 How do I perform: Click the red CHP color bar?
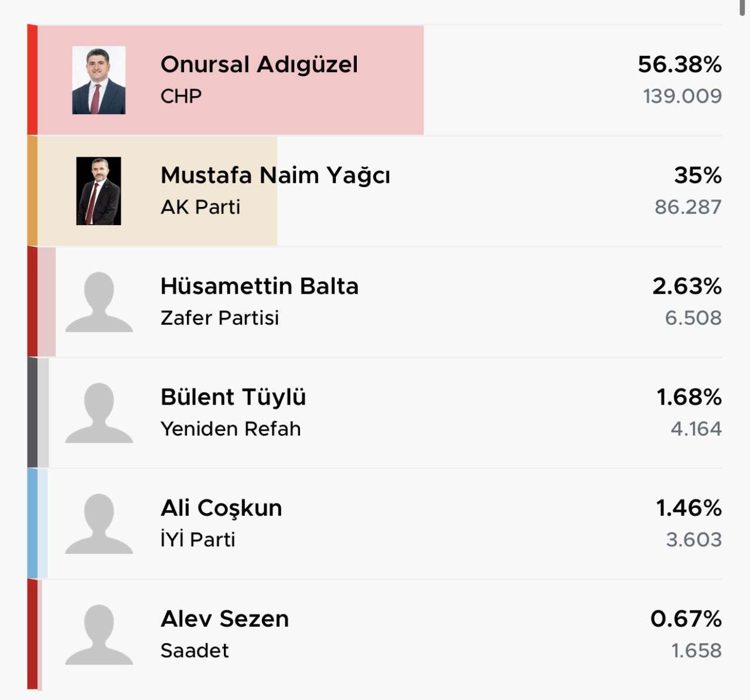click(x=32, y=80)
